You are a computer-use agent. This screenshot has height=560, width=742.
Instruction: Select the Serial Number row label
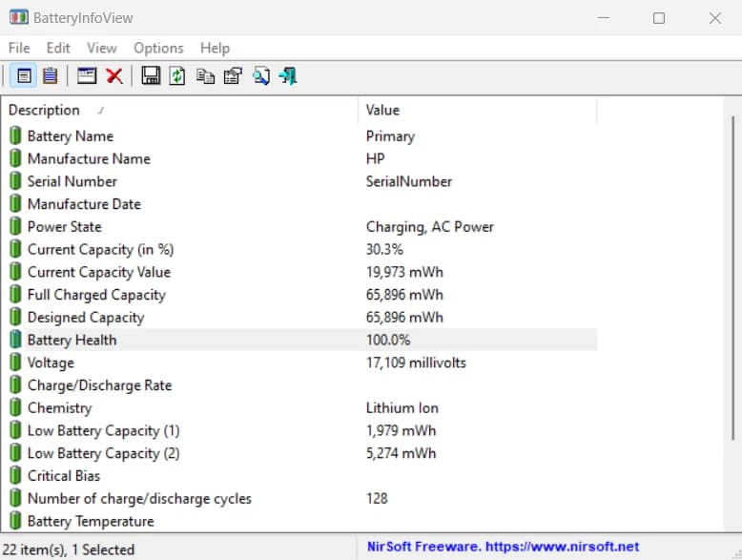tap(72, 181)
